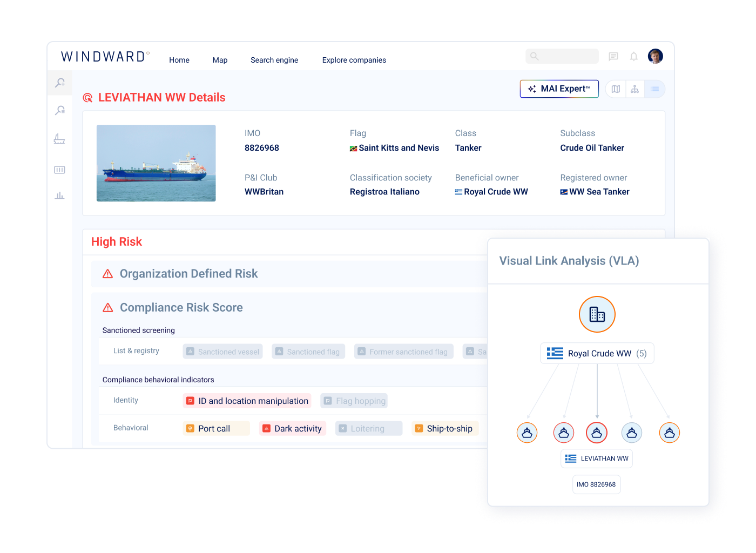This screenshot has height=553, width=756.
Task: Open registered owner WW Sea Tanker
Action: click(x=595, y=192)
